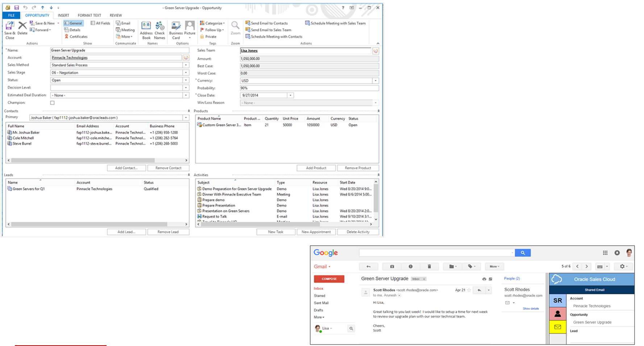Click the Add Product button
This screenshot has width=644, height=346.
316,168
